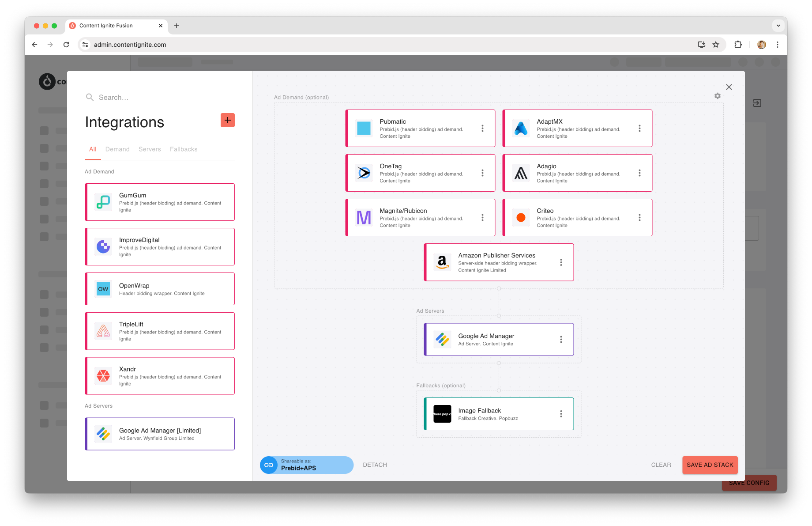Viewport: 812px width, 526px height.
Task: Select the GumGum integration name
Action: (x=133, y=195)
